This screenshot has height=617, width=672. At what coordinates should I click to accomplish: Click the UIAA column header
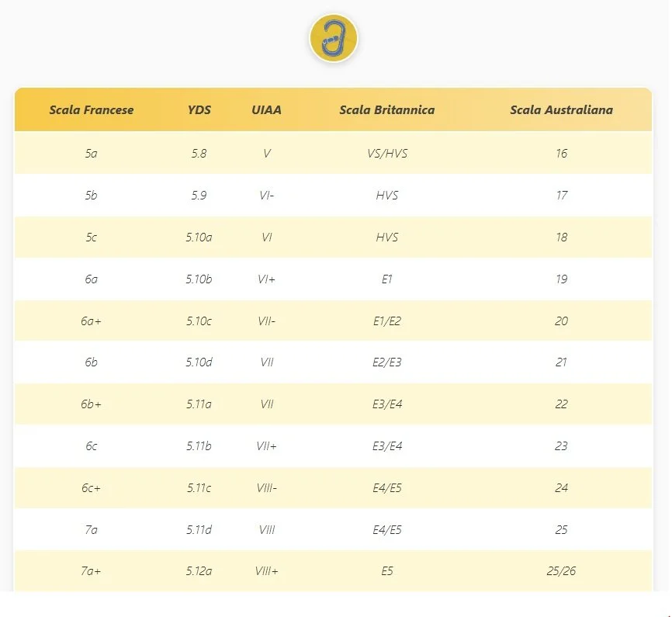coord(266,110)
